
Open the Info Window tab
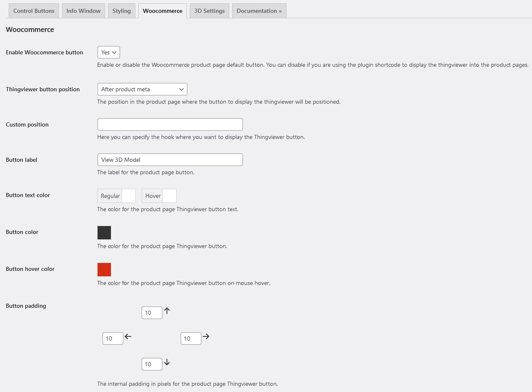coord(83,11)
